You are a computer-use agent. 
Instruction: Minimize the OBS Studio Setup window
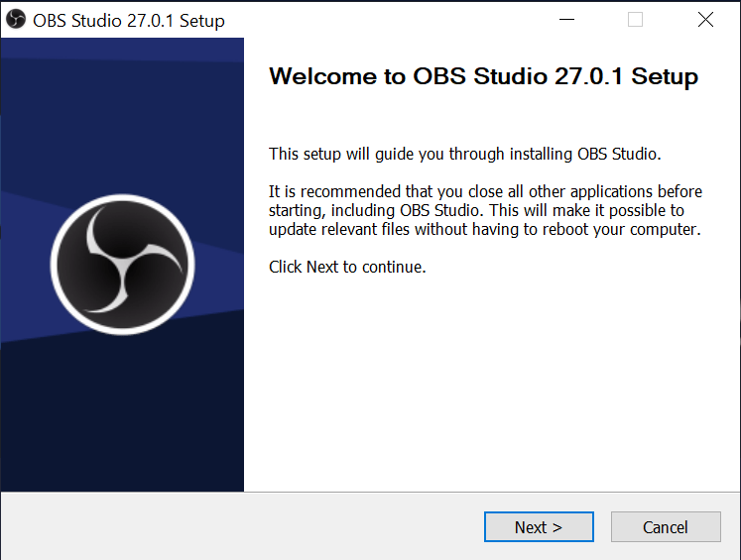[567, 20]
